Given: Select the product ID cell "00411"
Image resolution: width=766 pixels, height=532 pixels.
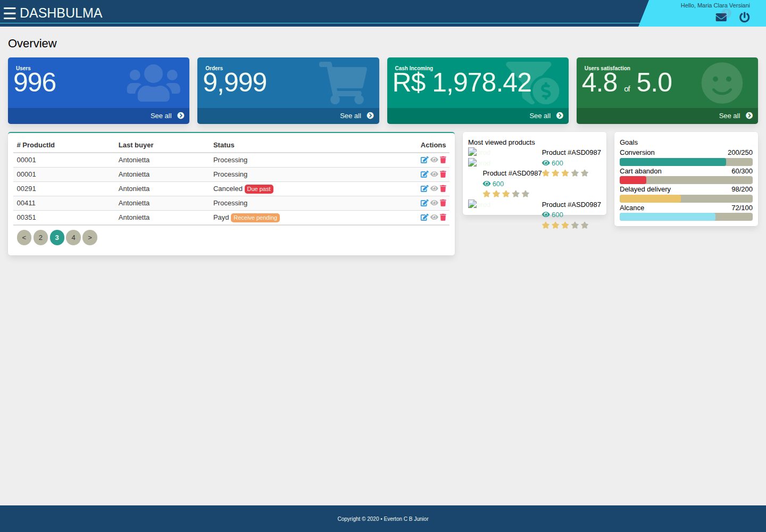Looking at the screenshot, I should (26, 203).
